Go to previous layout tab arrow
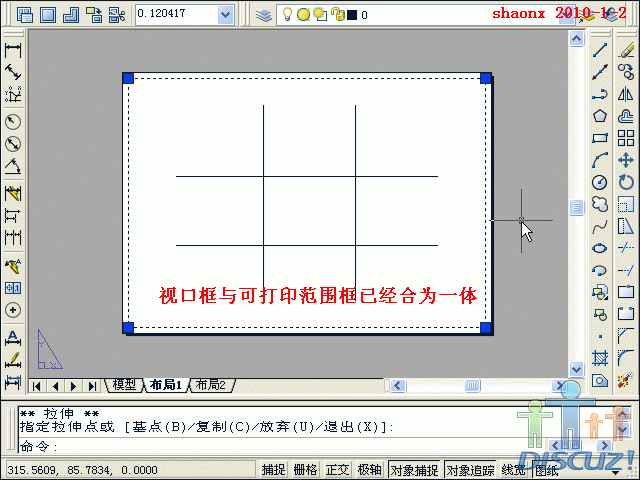Viewport: 640px width, 480px height. (56, 386)
